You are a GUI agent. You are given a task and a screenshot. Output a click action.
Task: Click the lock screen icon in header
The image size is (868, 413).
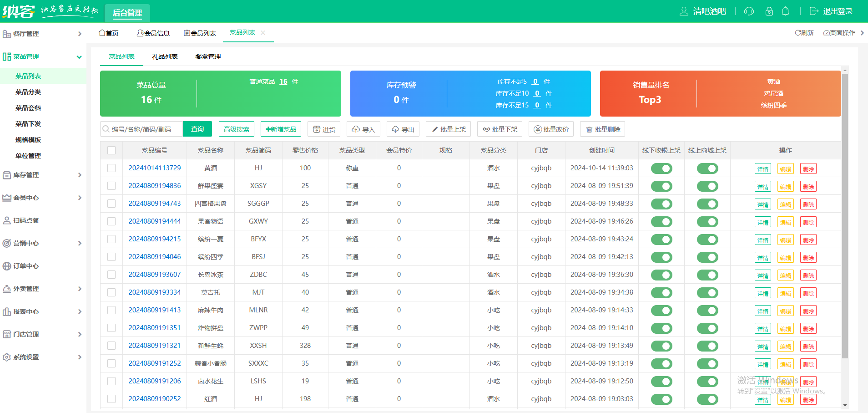coord(769,11)
